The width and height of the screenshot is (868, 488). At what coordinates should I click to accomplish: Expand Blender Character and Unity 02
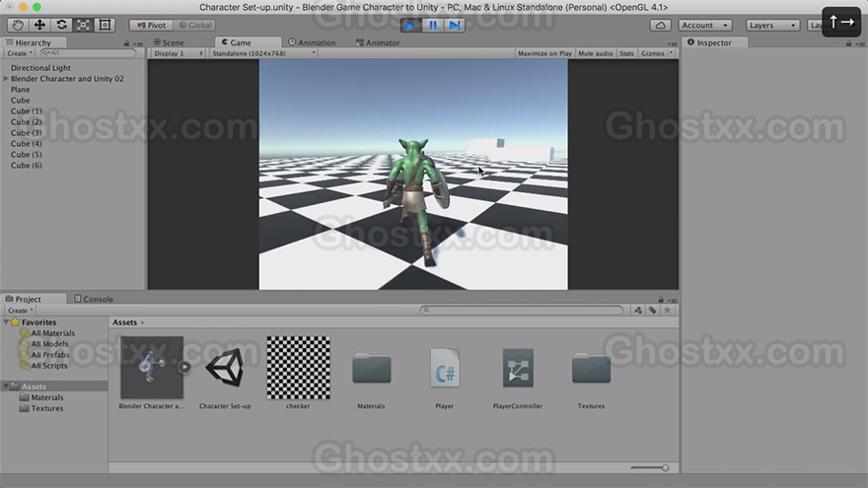6,79
